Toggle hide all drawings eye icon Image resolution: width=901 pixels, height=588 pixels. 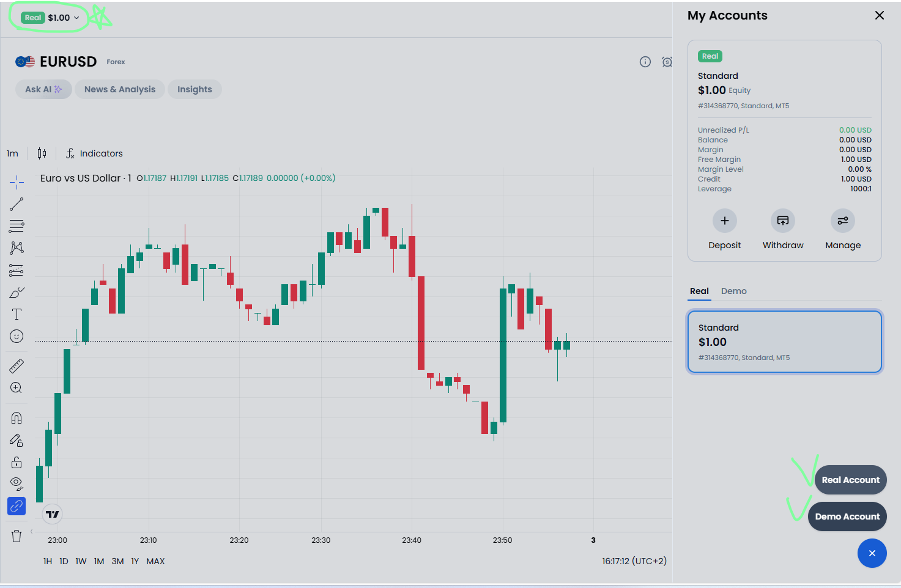17,484
